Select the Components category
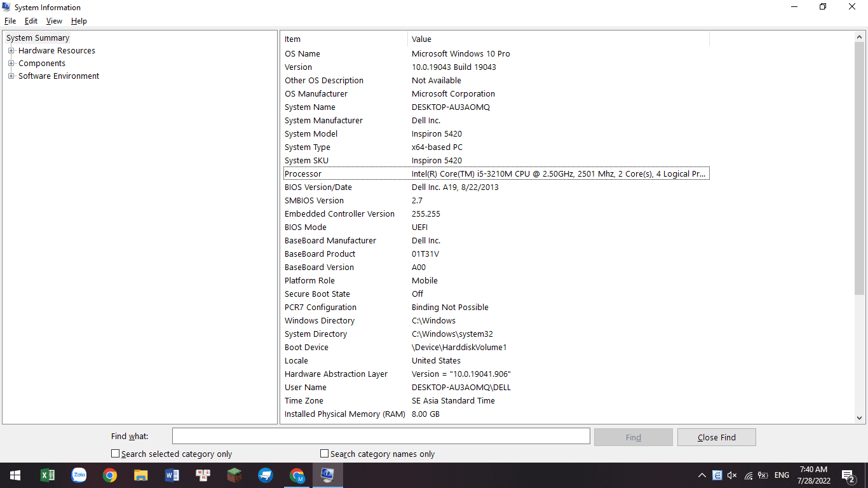 click(x=42, y=64)
